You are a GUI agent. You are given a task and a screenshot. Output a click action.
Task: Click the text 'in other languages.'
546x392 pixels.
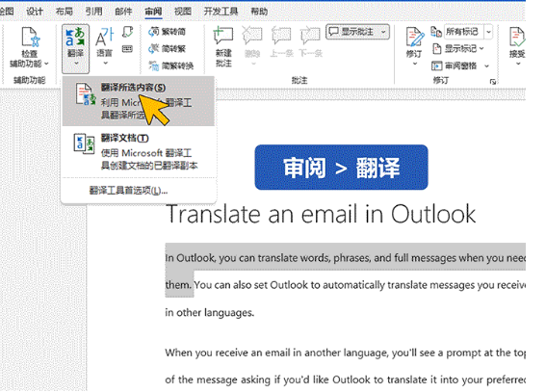[x=210, y=313]
